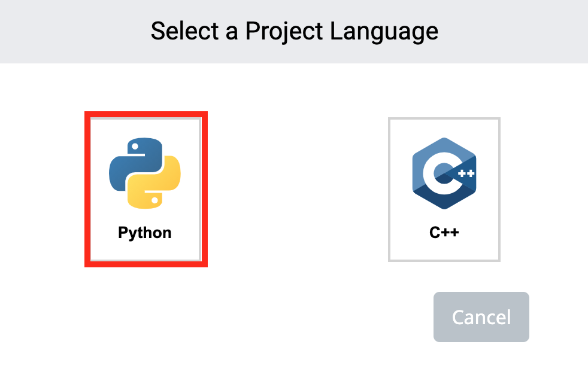
Task: Click the Python text label
Action: 144,233
